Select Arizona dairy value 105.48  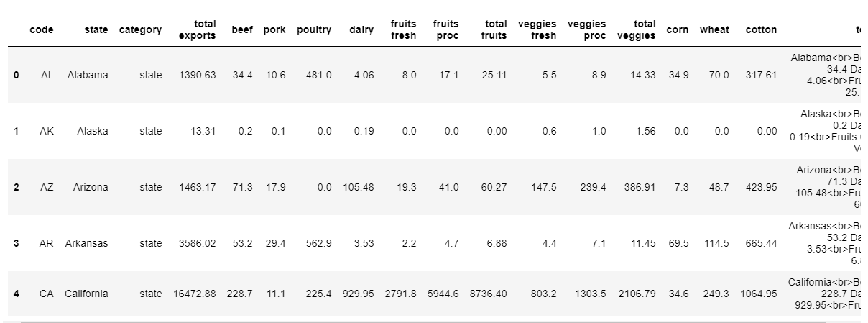coord(359,187)
